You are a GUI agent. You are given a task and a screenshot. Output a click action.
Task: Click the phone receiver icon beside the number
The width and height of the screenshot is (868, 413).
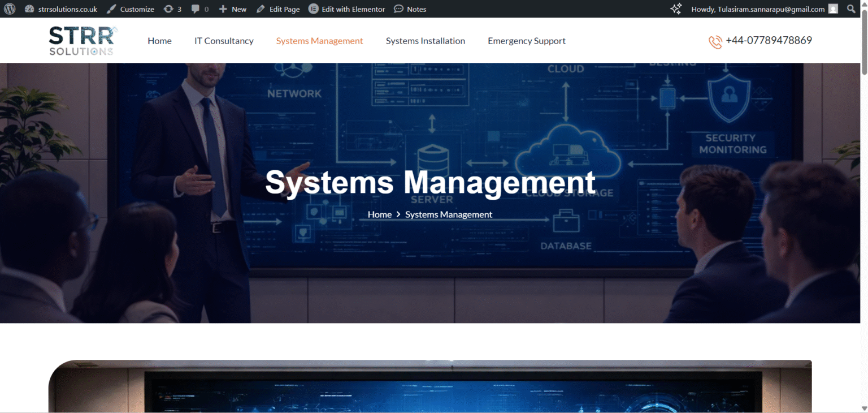point(715,41)
